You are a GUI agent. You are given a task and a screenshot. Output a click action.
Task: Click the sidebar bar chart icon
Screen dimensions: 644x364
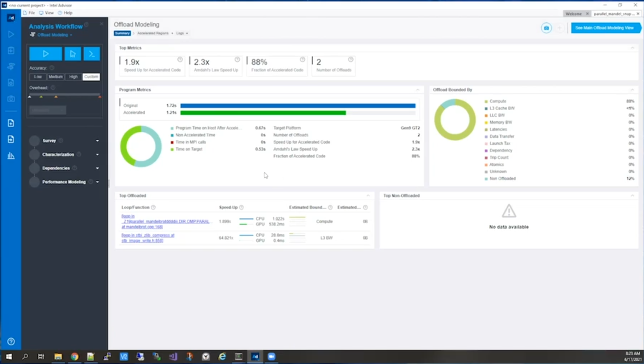(11, 155)
